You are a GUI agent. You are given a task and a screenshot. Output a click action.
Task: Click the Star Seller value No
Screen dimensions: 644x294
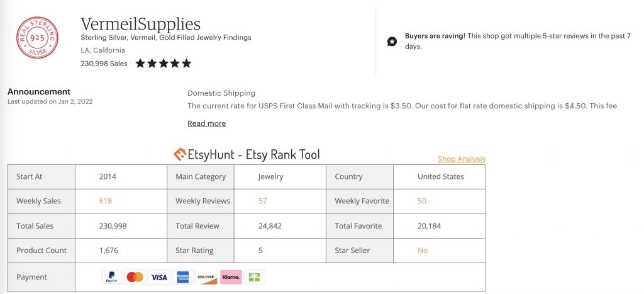(423, 251)
